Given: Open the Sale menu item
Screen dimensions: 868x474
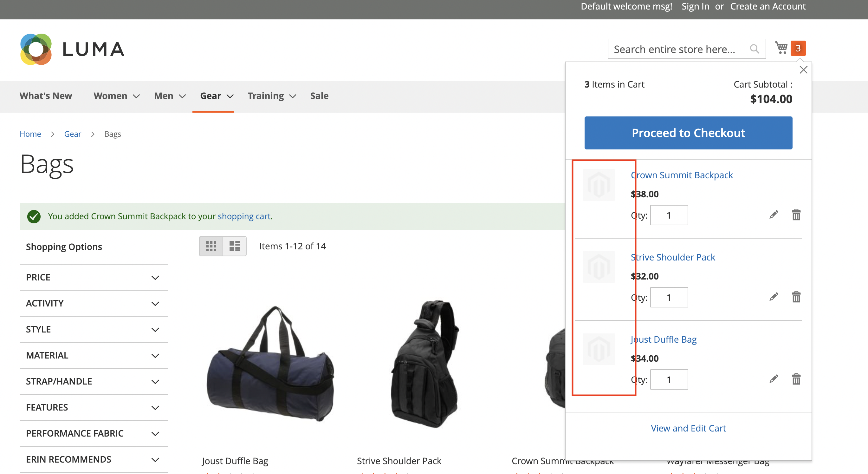Looking at the screenshot, I should [x=319, y=96].
